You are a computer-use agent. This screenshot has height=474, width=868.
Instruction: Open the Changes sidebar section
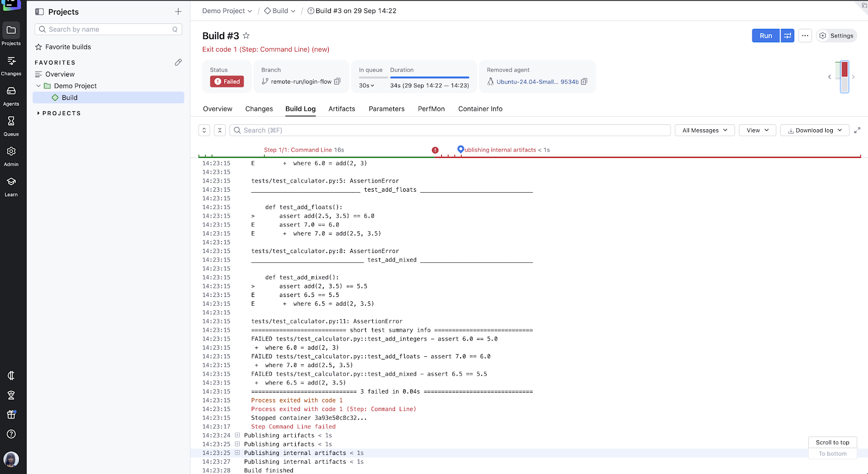(x=11, y=65)
